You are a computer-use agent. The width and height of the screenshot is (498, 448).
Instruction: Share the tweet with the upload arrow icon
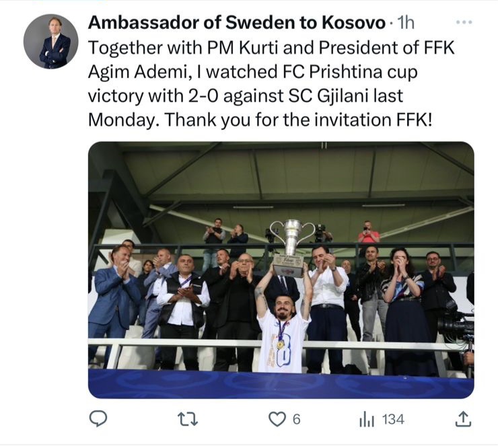(462, 419)
